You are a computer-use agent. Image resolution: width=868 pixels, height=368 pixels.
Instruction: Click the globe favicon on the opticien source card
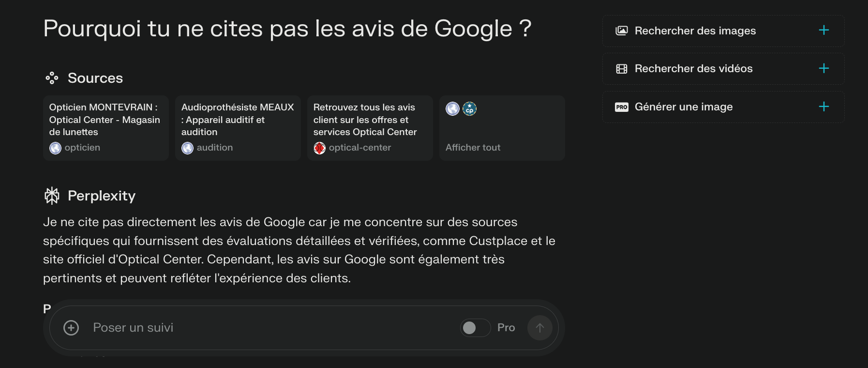(x=55, y=147)
